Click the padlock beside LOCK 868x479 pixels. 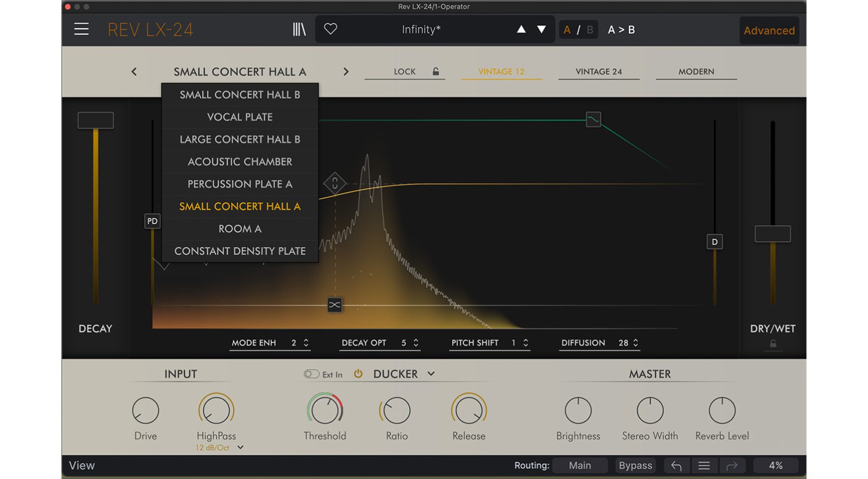point(435,71)
